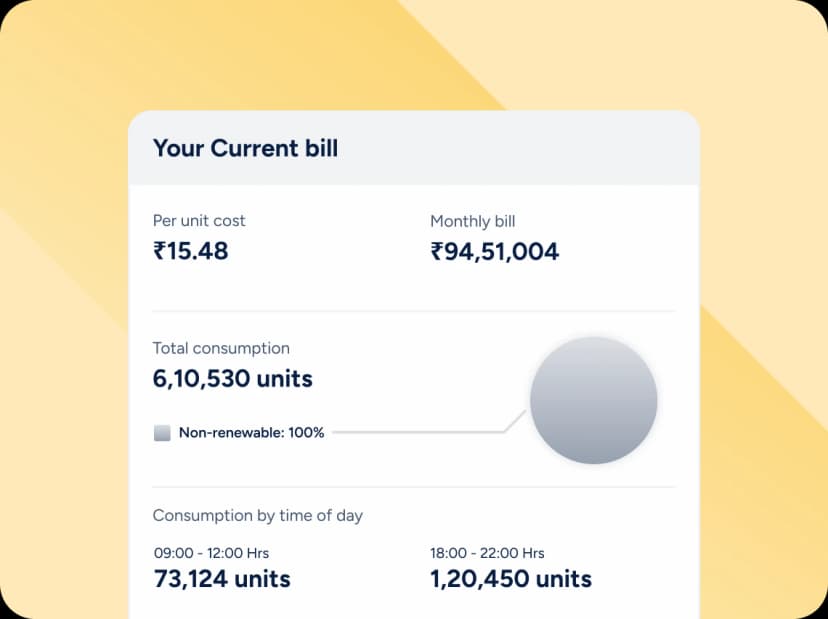
Task: Select the Monthly bill amount ₹94,51,004
Action: (x=494, y=251)
